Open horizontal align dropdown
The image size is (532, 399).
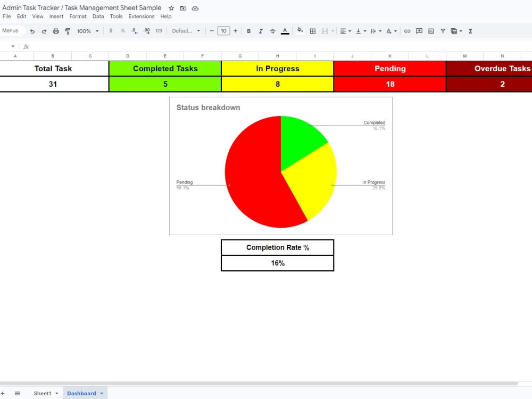pyautogui.click(x=345, y=31)
